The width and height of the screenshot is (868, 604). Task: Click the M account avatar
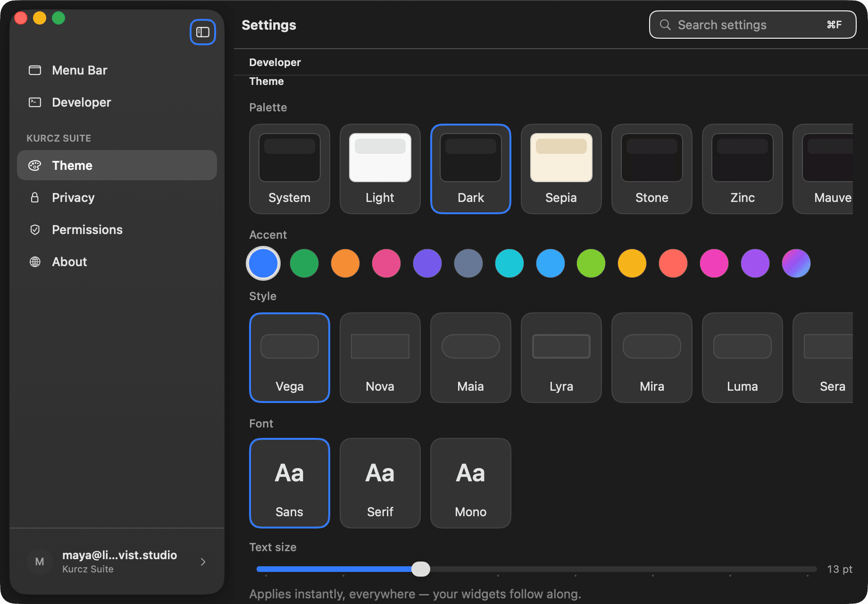(x=40, y=562)
